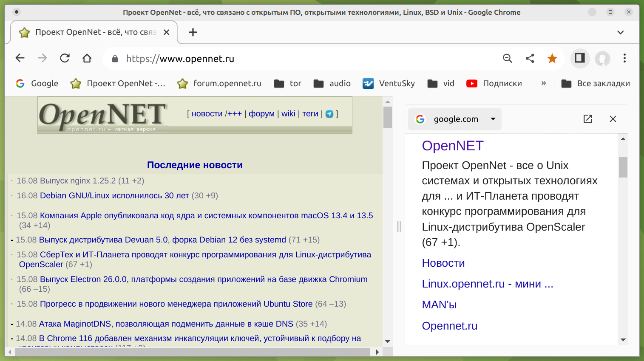Expand the tab search chevron

point(621,32)
